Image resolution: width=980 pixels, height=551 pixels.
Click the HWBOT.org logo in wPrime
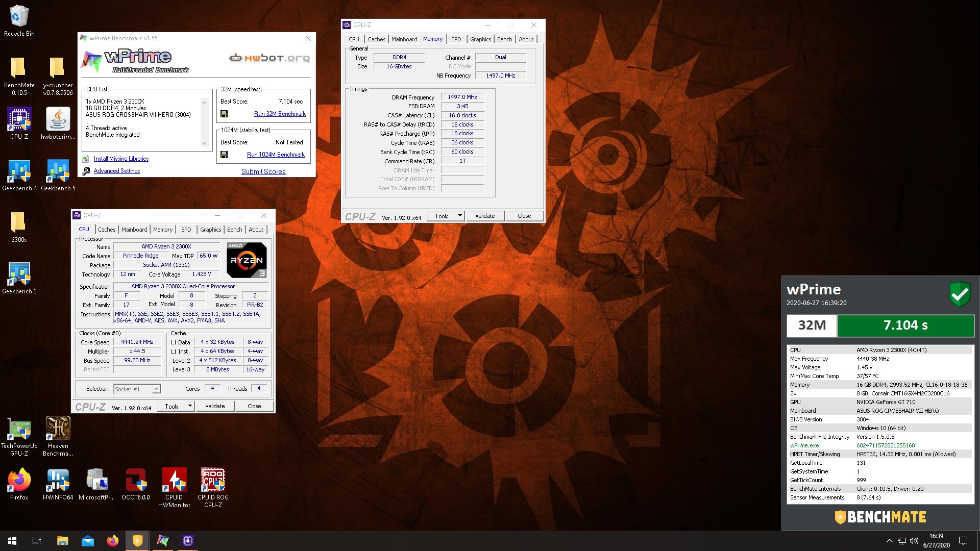pyautogui.click(x=269, y=58)
